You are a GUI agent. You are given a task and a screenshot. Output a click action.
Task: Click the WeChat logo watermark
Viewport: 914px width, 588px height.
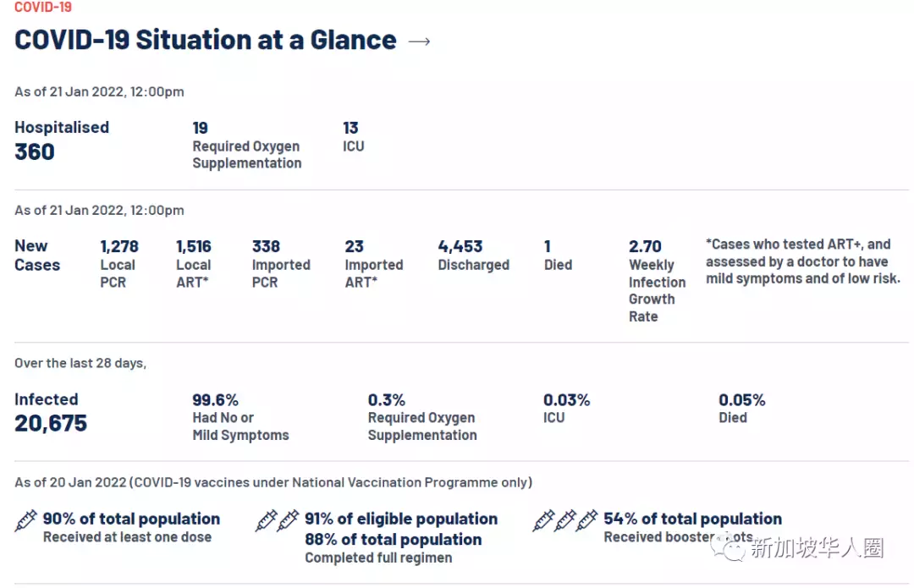pyautogui.click(x=730, y=548)
